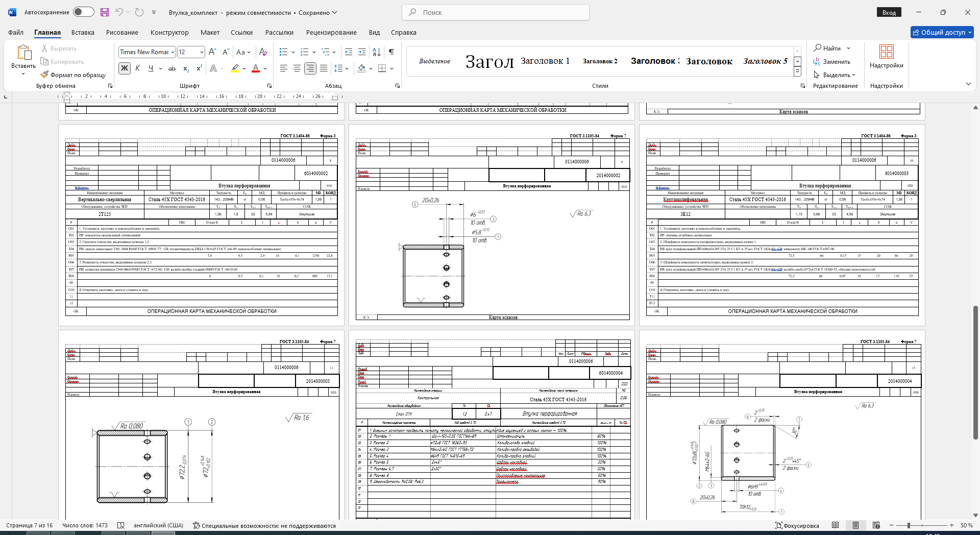Switch to the Рецензирование tab
This screenshot has height=535, width=980.
point(331,32)
